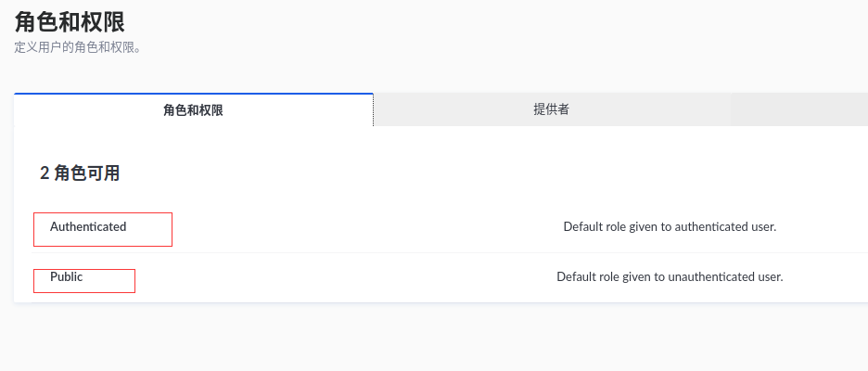Click the 2 角色可用 heading
Image resolution: width=868 pixels, height=371 pixels.
pos(80,173)
